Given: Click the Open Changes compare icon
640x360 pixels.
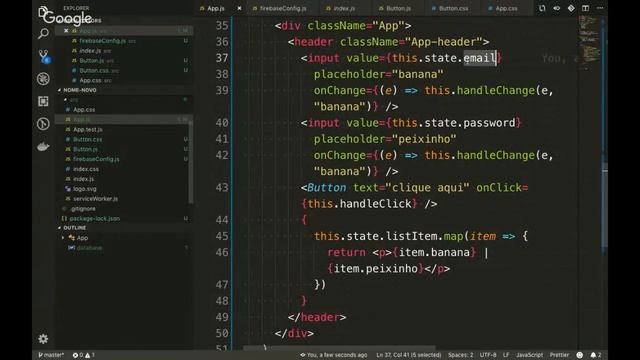Looking at the screenshot, I should pos(542,8).
